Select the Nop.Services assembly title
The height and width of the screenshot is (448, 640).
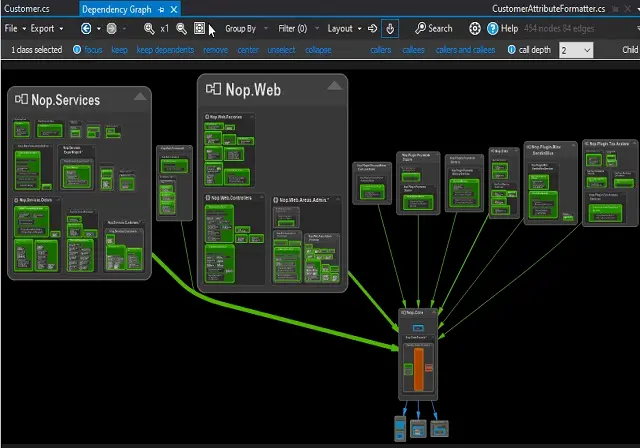[66, 100]
